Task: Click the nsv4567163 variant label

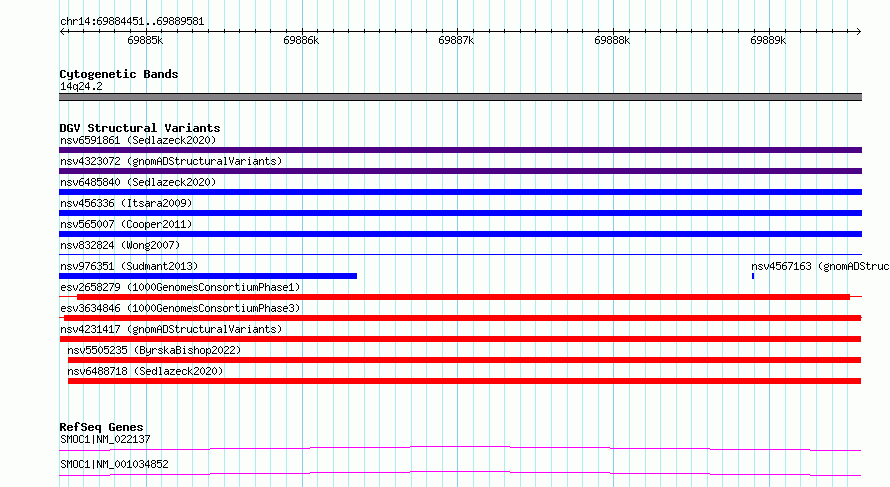Action: [x=820, y=266]
